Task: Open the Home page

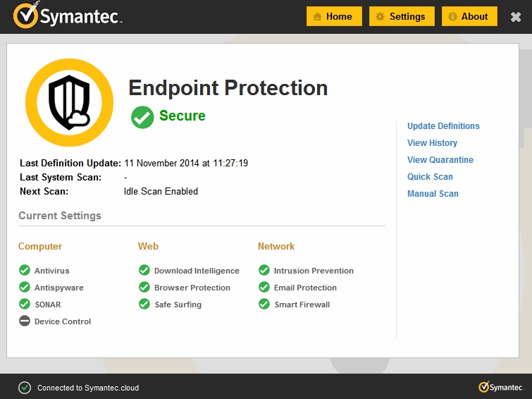Action: tap(334, 16)
